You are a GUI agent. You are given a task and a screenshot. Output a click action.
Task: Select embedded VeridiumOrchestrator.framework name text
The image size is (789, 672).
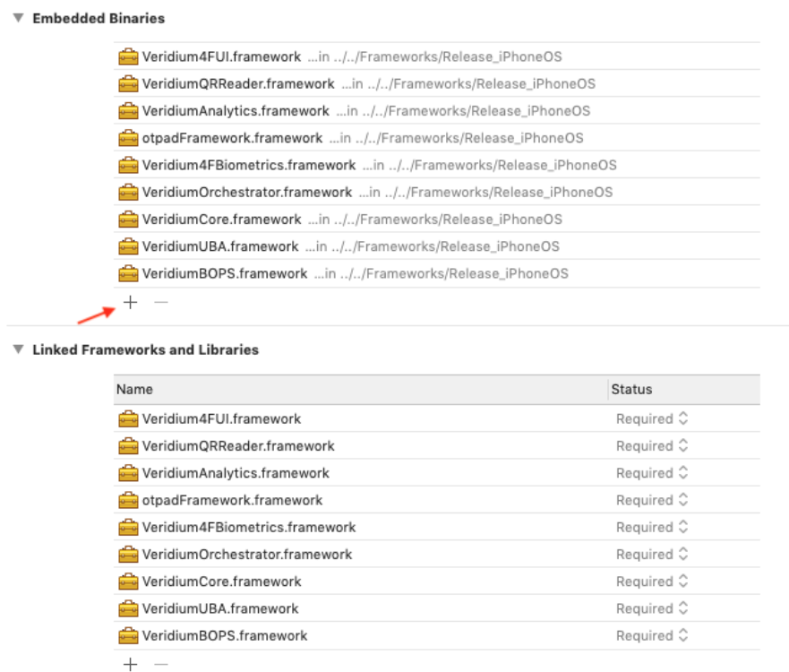tap(247, 193)
